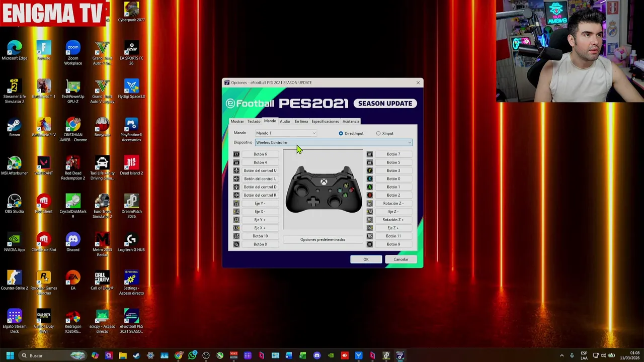Open eFootball PES 2021 desktop shortcut
Screen dimensions: 644x362
click(131, 322)
